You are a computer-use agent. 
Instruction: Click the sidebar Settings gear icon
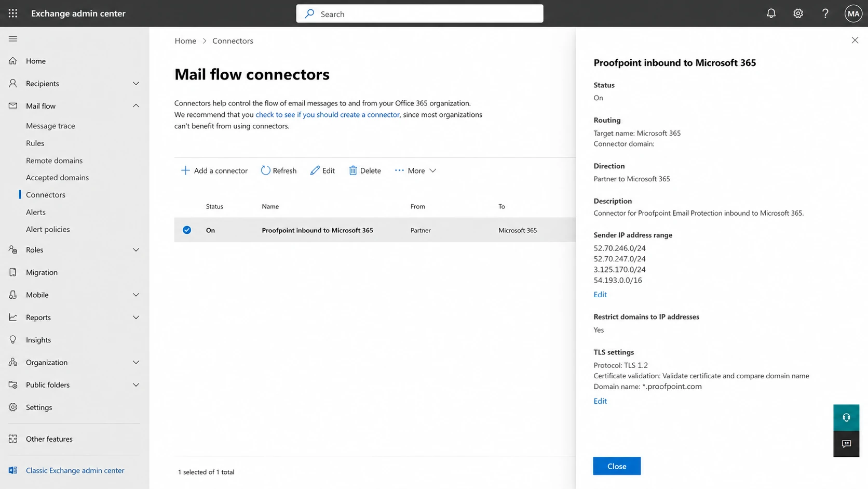(13, 407)
